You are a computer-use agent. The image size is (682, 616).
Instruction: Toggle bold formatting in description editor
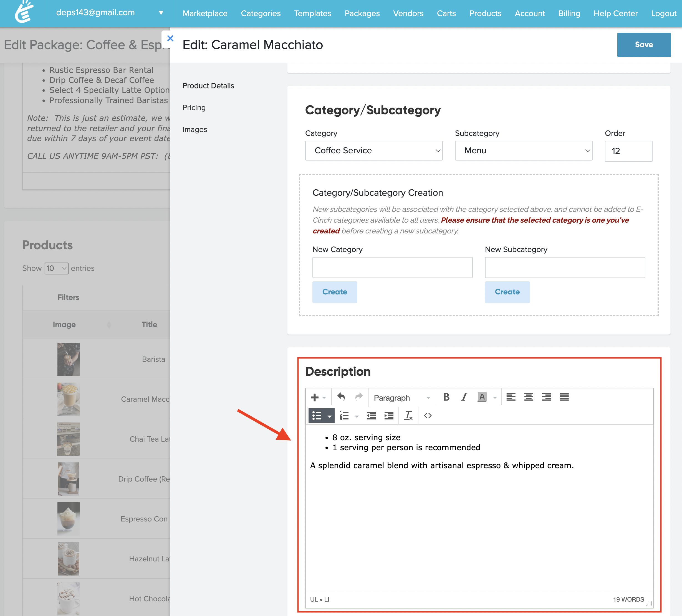(x=446, y=397)
